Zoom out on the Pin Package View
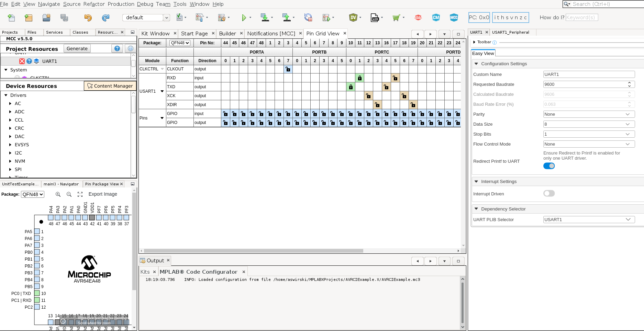The image size is (644, 331). [x=69, y=194]
